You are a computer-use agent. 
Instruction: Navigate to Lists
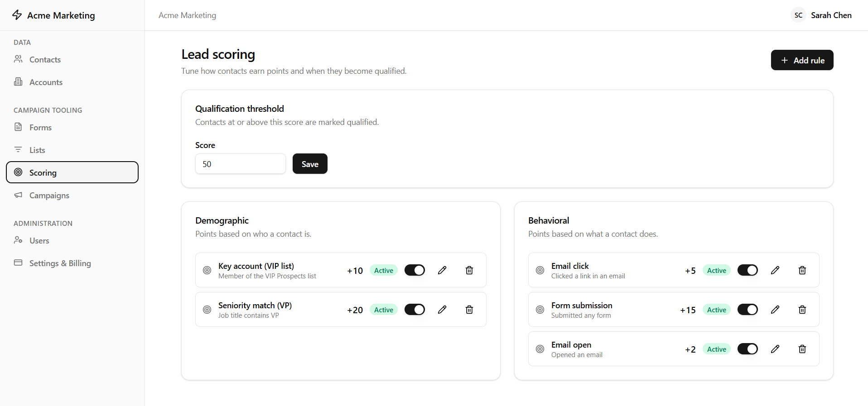72,150
